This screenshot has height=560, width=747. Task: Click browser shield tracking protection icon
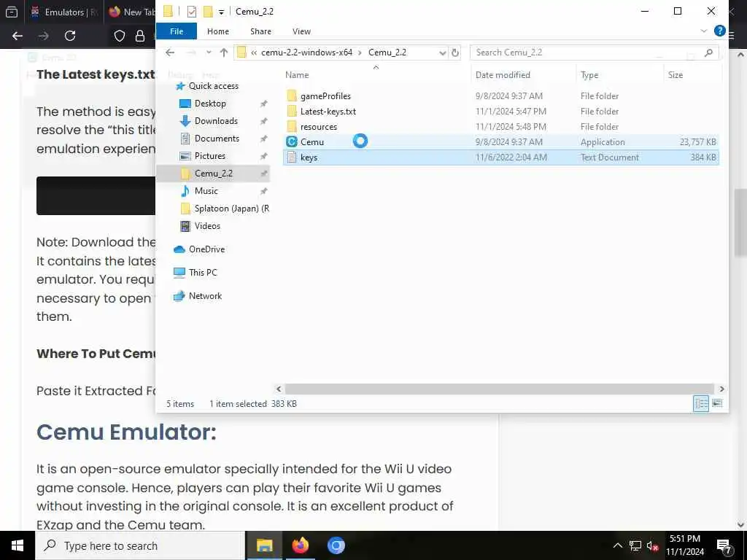pos(120,36)
